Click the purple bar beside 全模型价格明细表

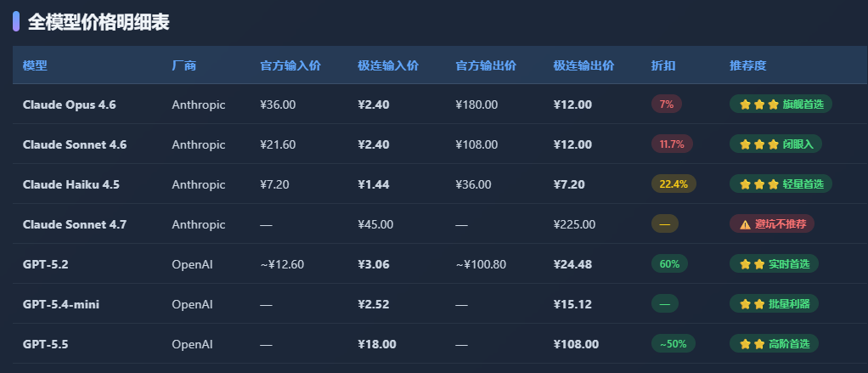(x=16, y=21)
